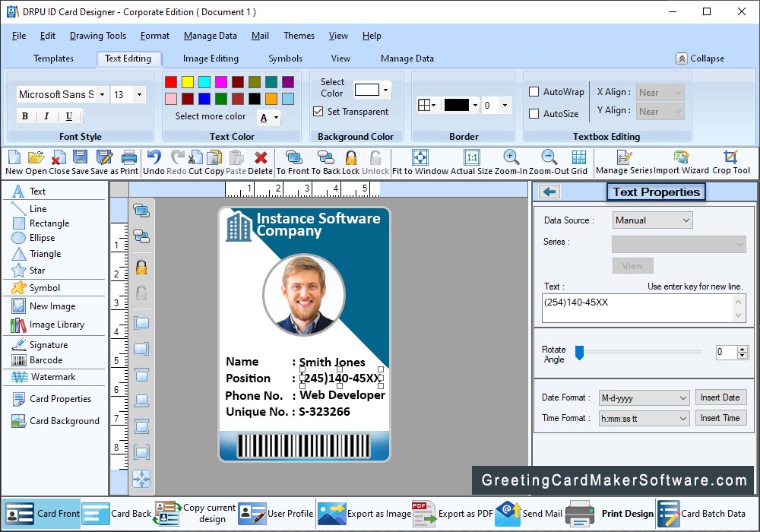Viewport: 760px width, 532px height.
Task: Click Export as PDF
Action: 453,514
